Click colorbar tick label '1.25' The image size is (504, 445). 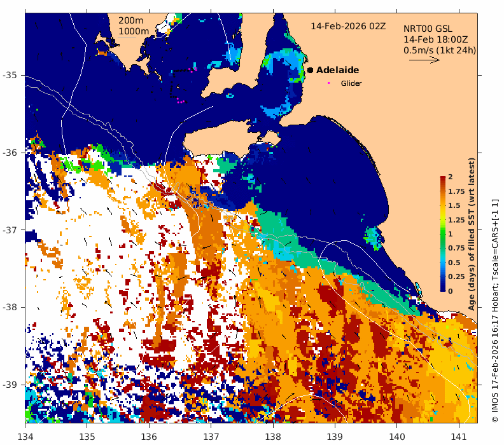pos(456,220)
